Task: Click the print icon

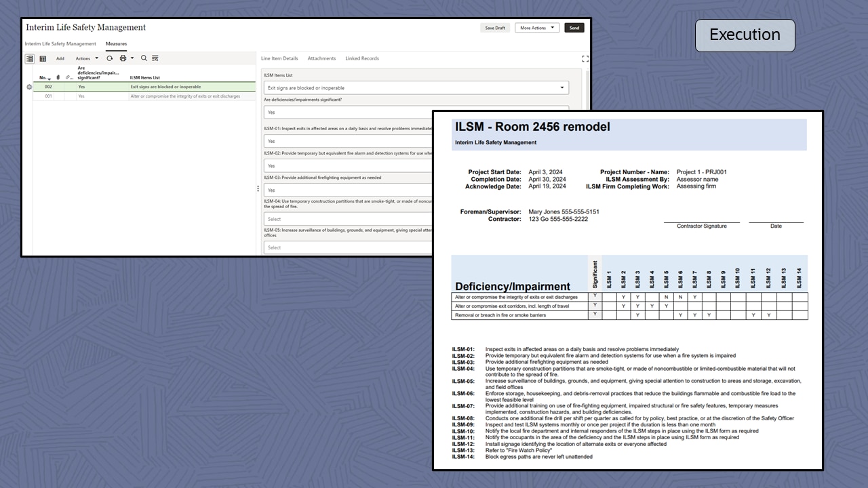Action: 123,58
